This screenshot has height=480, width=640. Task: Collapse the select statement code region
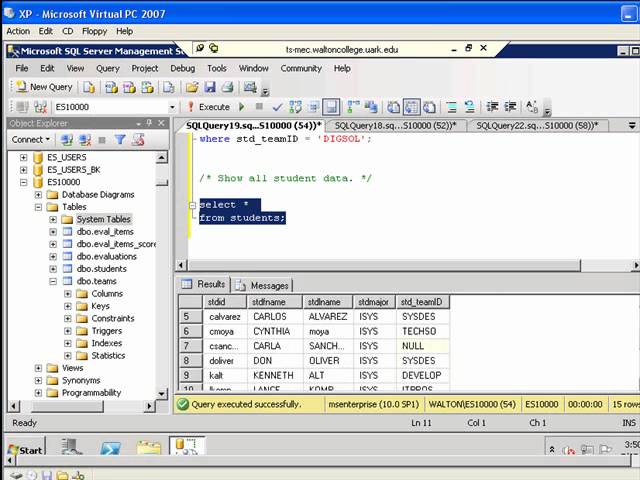(193, 205)
